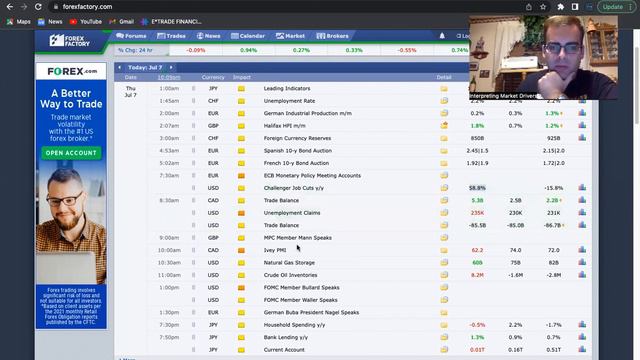This screenshot has height=360, width=640.
Task: Click the Ivey PMI actual value 62.2
Action: tap(477, 250)
